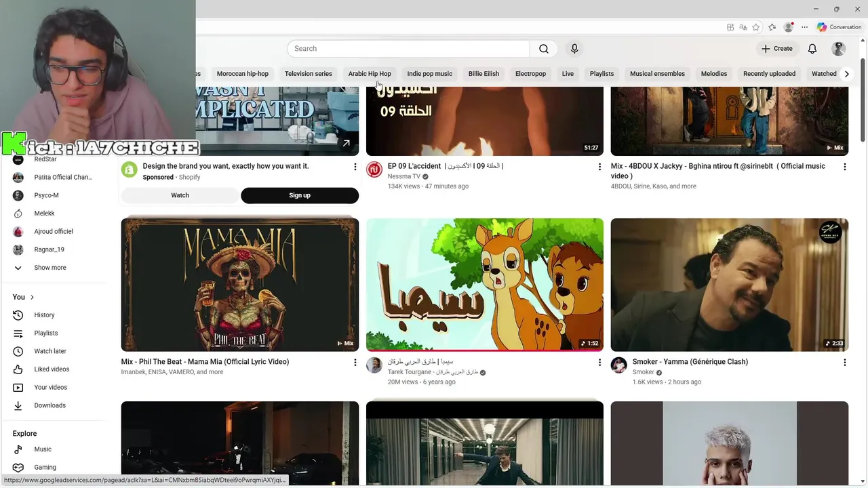Open EP 09 L'accident video title

pos(446,166)
